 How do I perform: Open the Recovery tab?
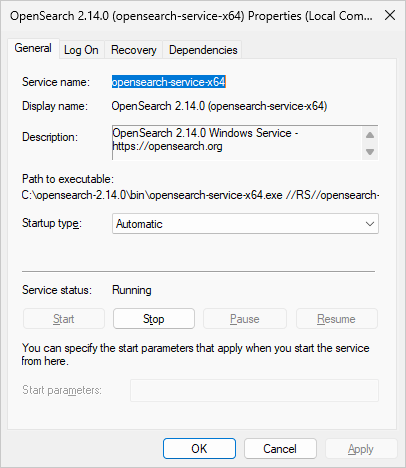pyautogui.click(x=134, y=50)
